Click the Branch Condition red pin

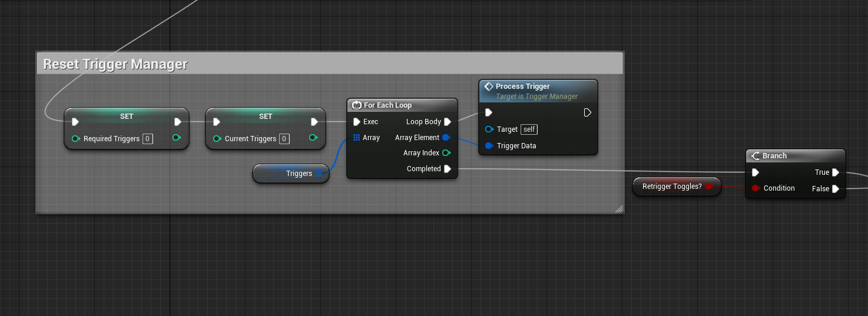[756, 188]
